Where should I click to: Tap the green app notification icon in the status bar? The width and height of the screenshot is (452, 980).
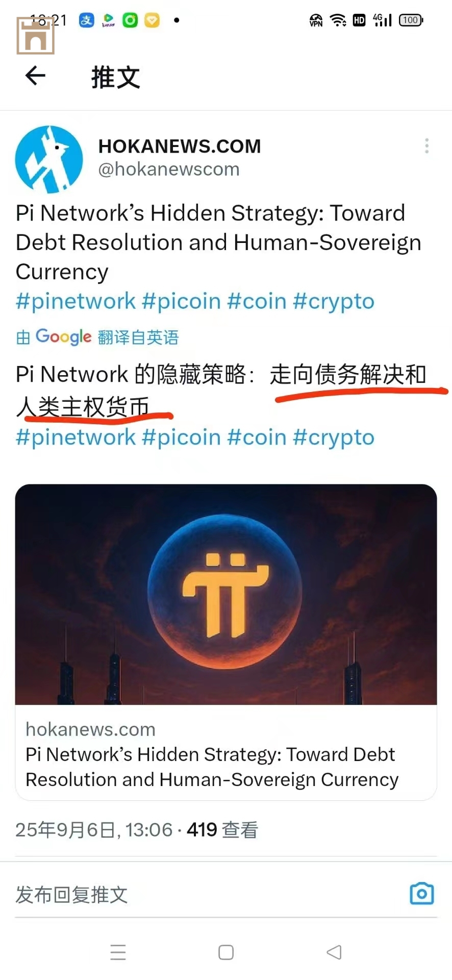(x=130, y=20)
